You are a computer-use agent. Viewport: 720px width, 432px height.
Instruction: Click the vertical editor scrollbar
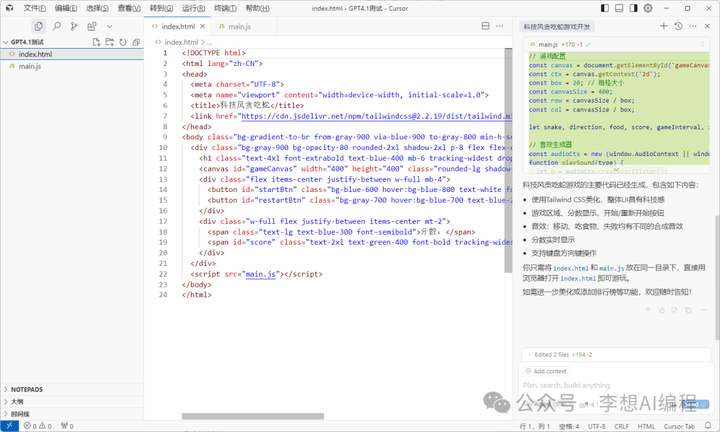point(508,160)
